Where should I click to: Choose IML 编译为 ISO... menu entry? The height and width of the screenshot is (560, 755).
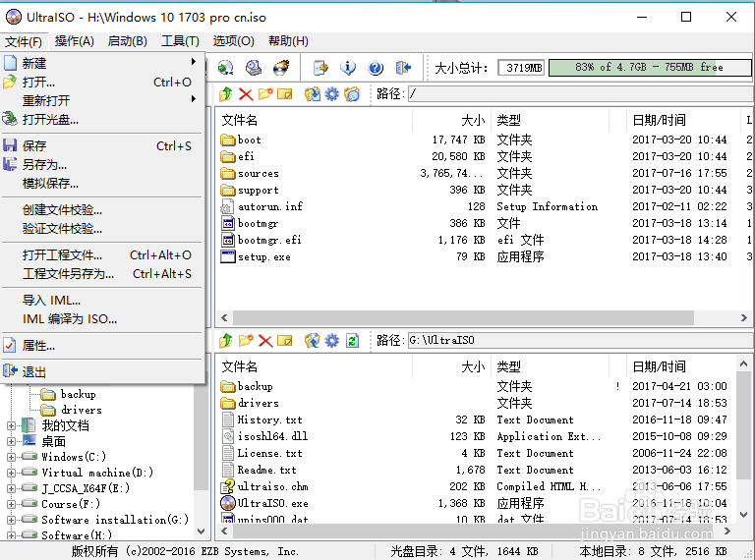tap(101, 319)
